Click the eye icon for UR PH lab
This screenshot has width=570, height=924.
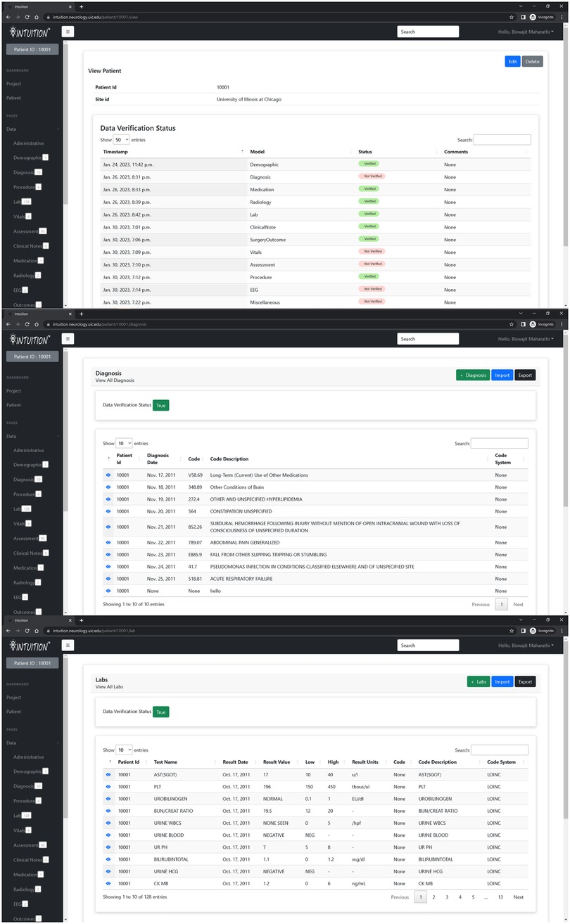coord(108,847)
